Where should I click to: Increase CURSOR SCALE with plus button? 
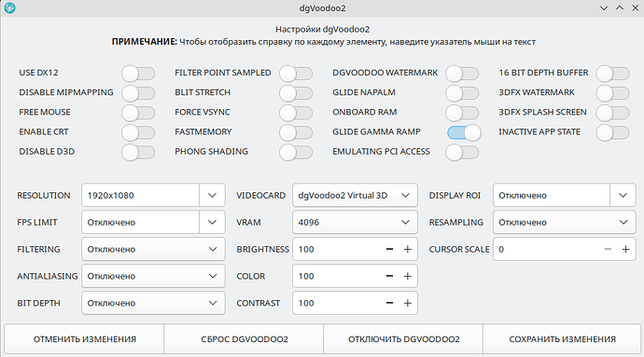tap(625, 249)
